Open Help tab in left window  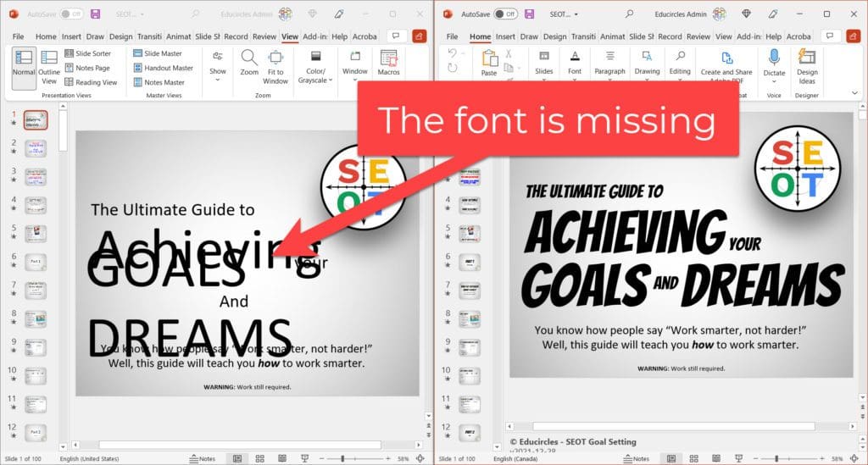[x=339, y=36]
